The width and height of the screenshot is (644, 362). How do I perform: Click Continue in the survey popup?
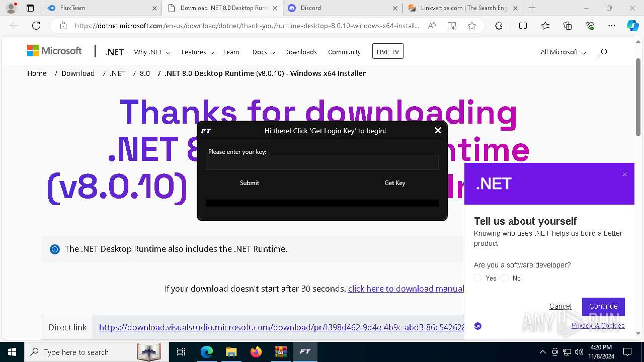tap(603, 306)
